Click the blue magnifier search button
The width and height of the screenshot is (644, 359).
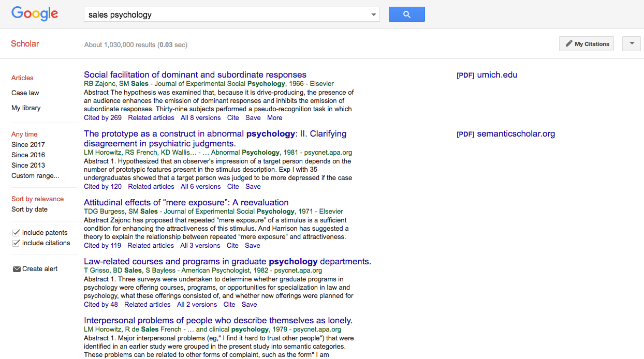(406, 14)
